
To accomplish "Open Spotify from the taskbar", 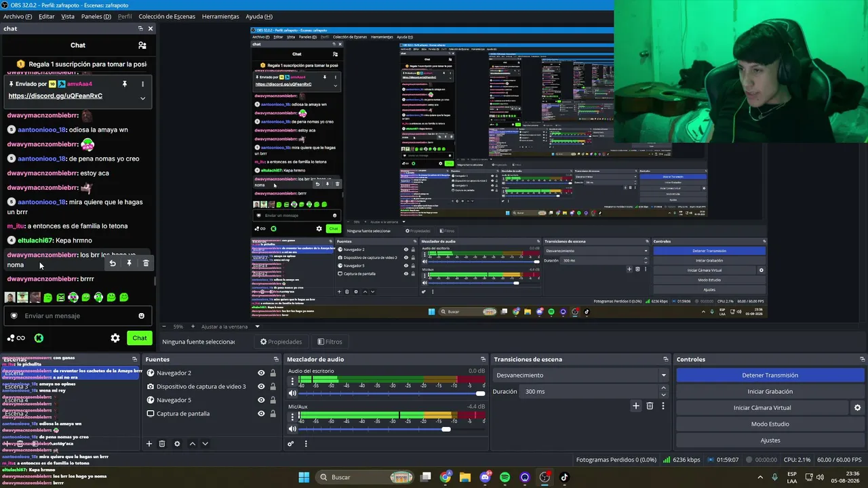I will click(x=505, y=477).
